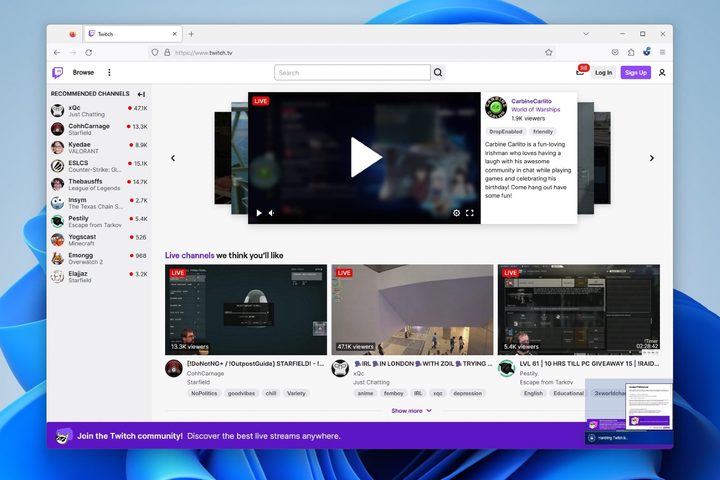Open the player settings gear
This screenshot has height=480, width=720.
pos(456,213)
